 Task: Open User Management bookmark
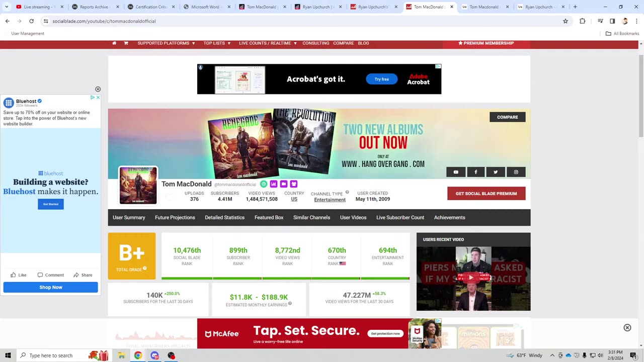click(x=28, y=34)
